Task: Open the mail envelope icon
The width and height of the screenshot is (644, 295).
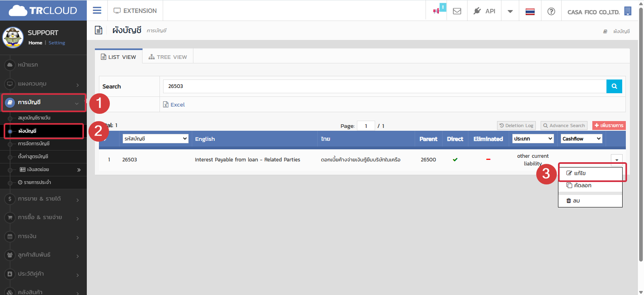Action: (x=457, y=11)
